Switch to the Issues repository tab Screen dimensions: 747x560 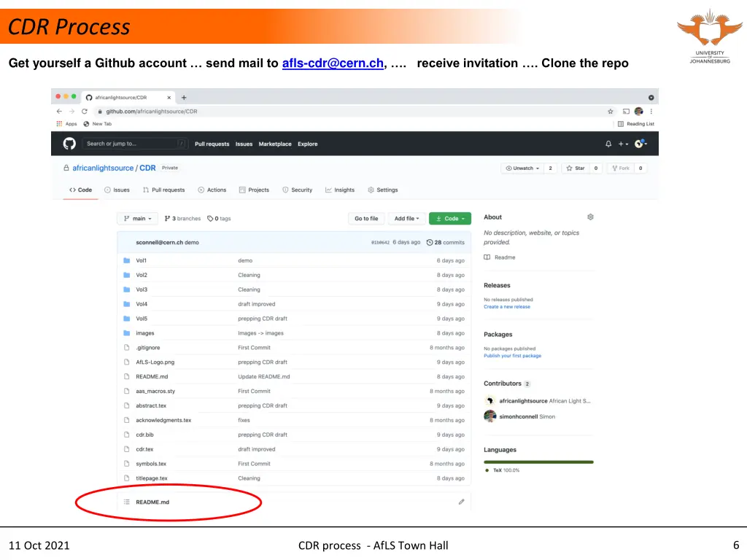click(117, 190)
